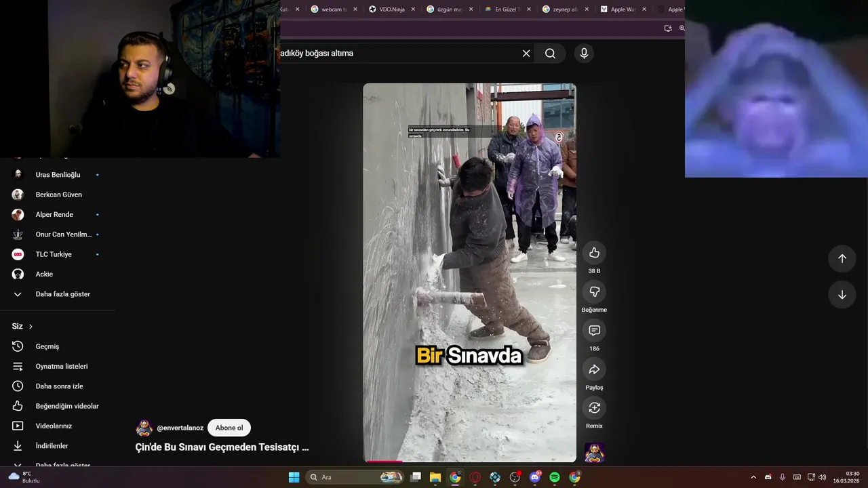The width and height of the screenshot is (868, 488).
Task: Open the Windows Start menu
Action: tap(294, 477)
